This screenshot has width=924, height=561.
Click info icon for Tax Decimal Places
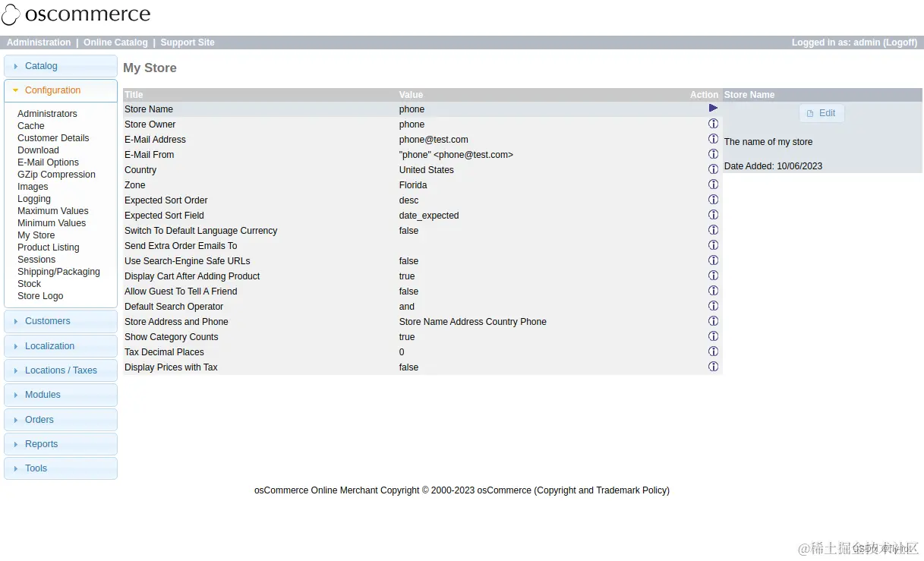(713, 351)
